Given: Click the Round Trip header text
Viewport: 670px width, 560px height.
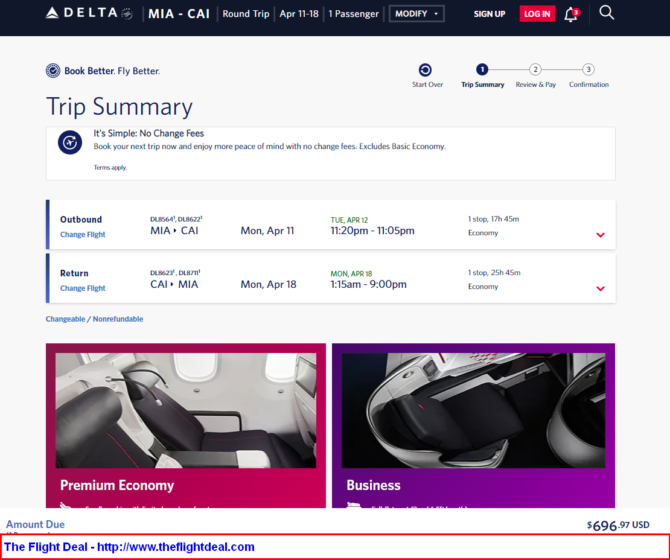Looking at the screenshot, I should click(246, 14).
